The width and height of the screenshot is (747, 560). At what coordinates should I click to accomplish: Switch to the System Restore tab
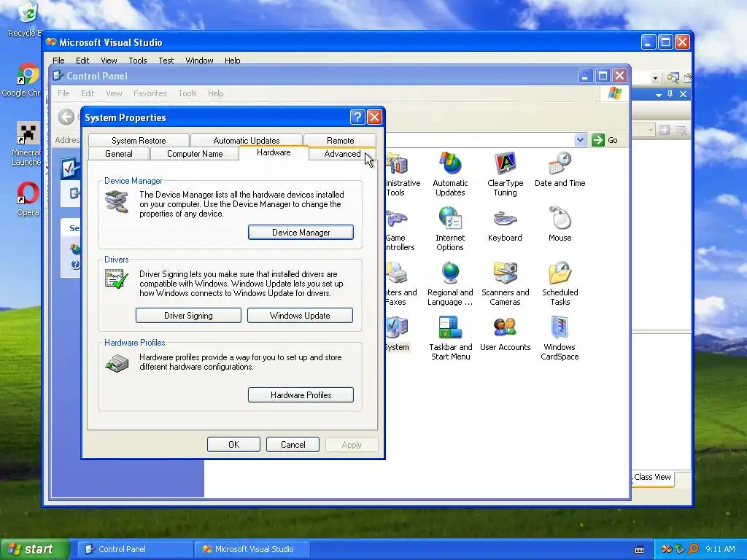tap(139, 141)
